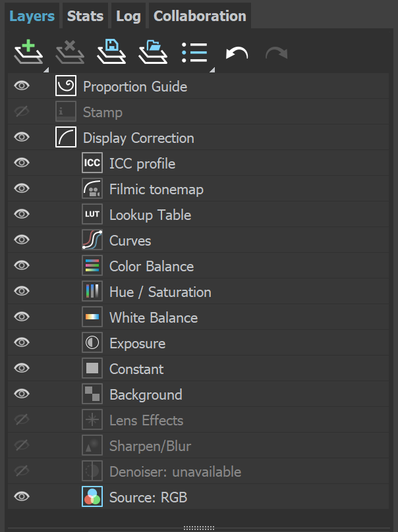The width and height of the screenshot is (398, 532).
Task: Select the Display Correction layer name
Action: pos(138,138)
